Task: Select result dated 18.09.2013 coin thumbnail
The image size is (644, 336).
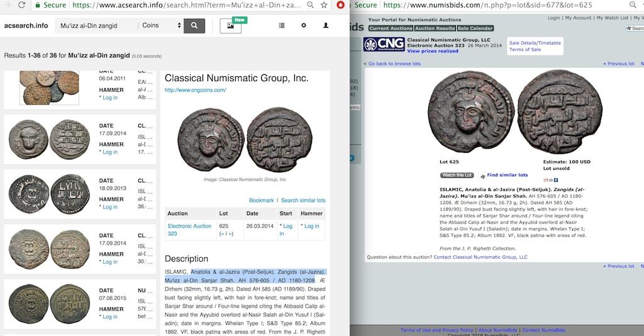Action: pos(49,194)
